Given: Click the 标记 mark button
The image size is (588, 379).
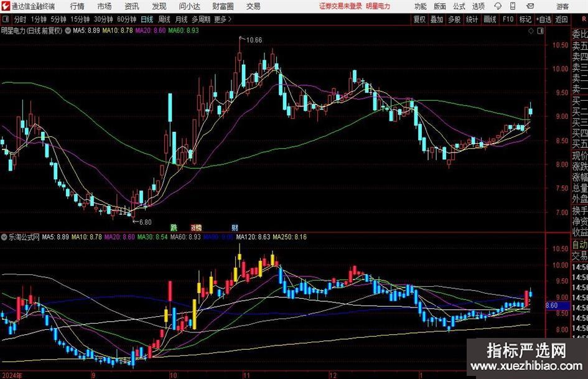Looking at the screenshot, I should (x=525, y=19).
